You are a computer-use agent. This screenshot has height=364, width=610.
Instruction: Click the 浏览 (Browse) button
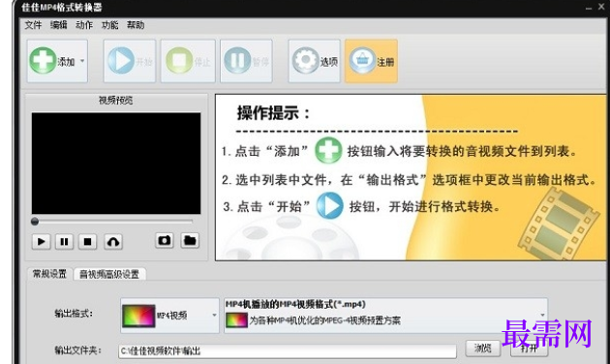483,349
